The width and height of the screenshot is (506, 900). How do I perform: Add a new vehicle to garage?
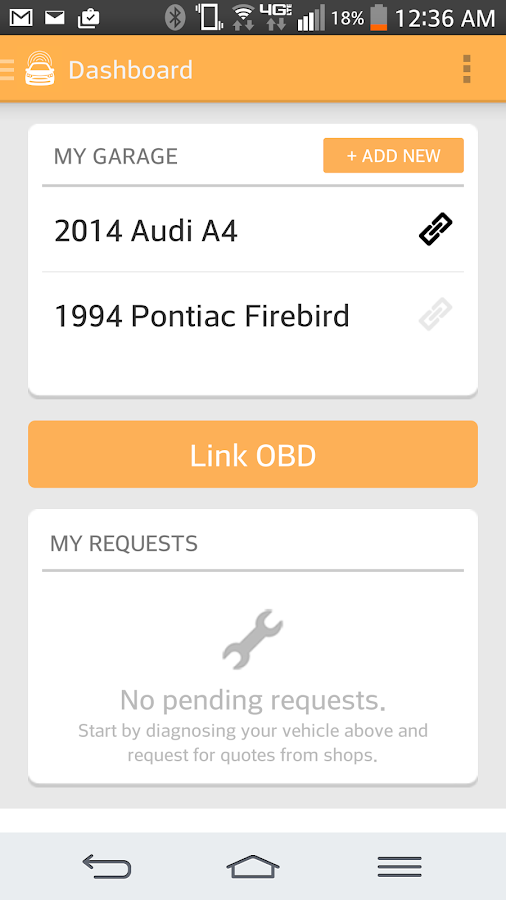click(393, 156)
